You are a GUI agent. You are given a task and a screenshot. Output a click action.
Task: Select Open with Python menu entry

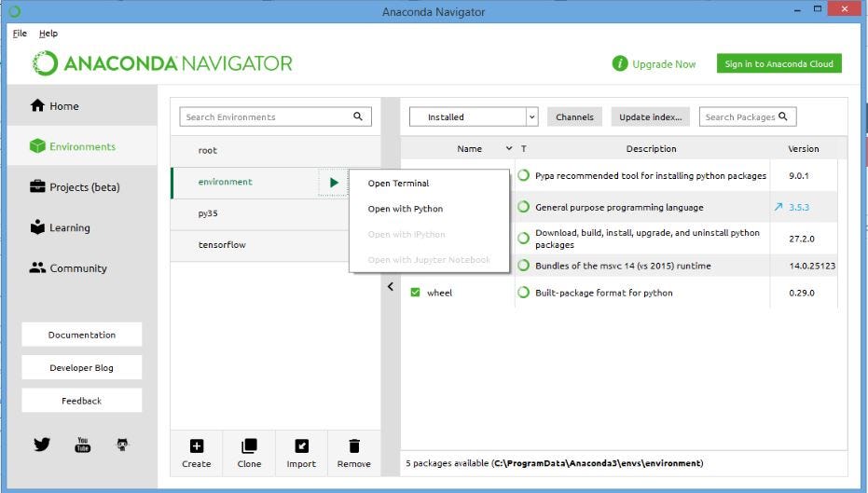pos(406,209)
